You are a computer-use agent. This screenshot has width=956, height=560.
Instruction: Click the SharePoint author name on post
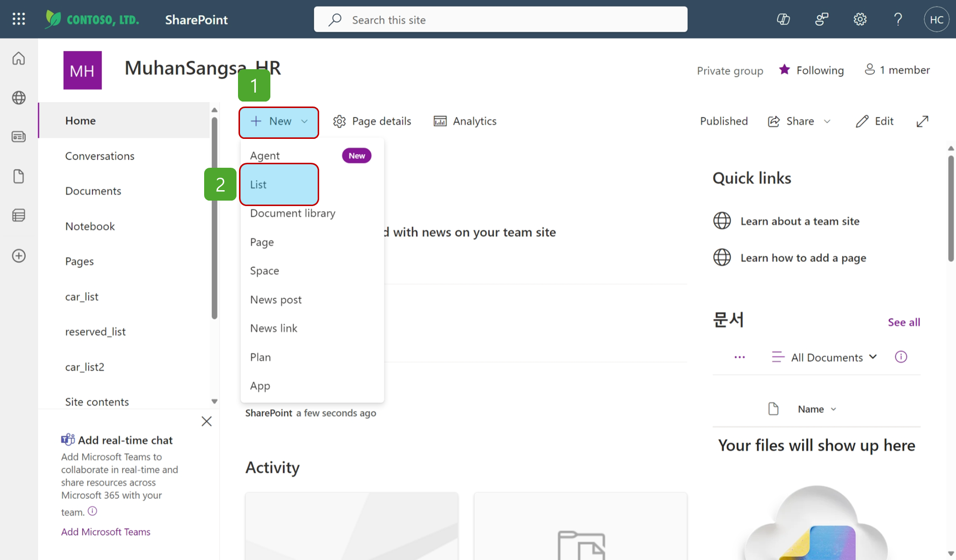click(x=268, y=413)
